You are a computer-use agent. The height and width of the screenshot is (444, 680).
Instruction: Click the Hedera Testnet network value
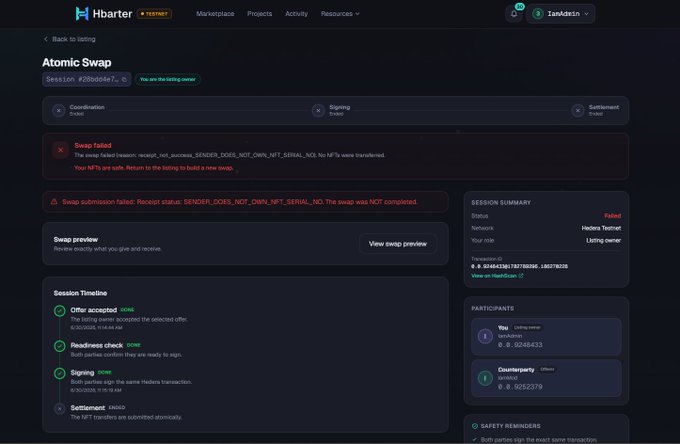point(601,228)
